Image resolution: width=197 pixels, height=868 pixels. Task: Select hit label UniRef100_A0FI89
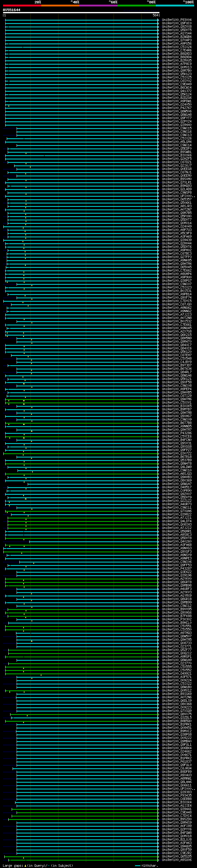(177, 826)
